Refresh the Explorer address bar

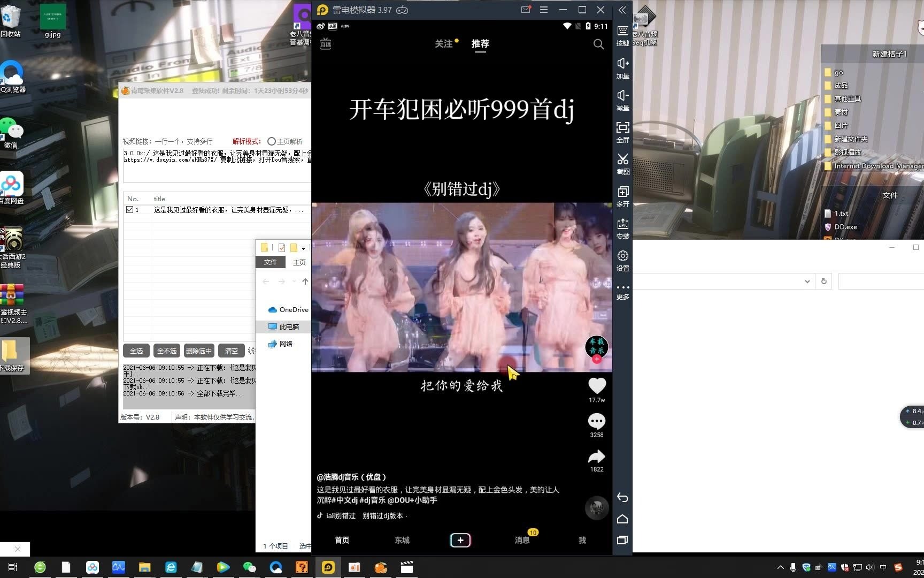click(824, 282)
